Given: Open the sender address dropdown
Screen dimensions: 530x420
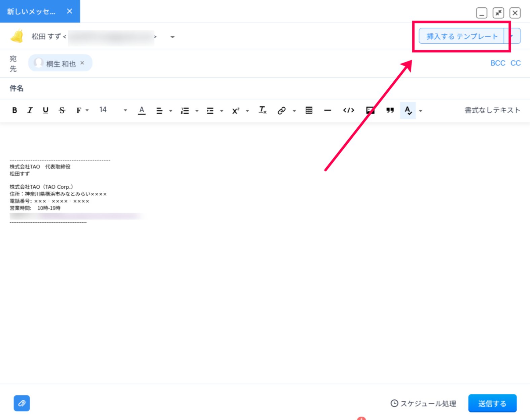Looking at the screenshot, I should coord(172,37).
